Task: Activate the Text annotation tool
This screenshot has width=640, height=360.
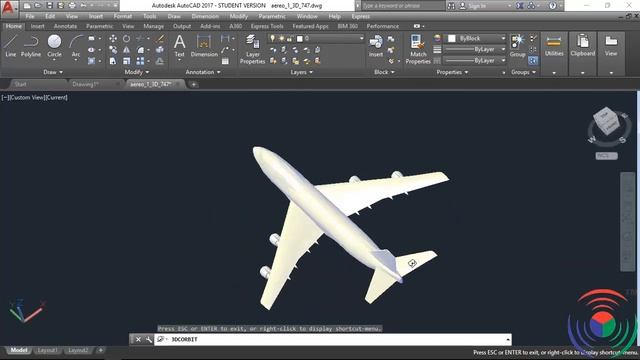Action: 180,46
